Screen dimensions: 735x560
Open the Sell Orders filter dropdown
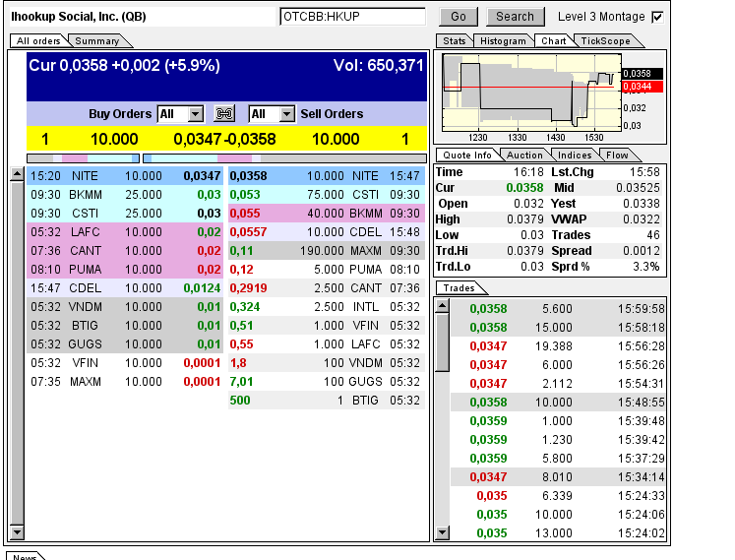pyautogui.click(x=286, y=114)
